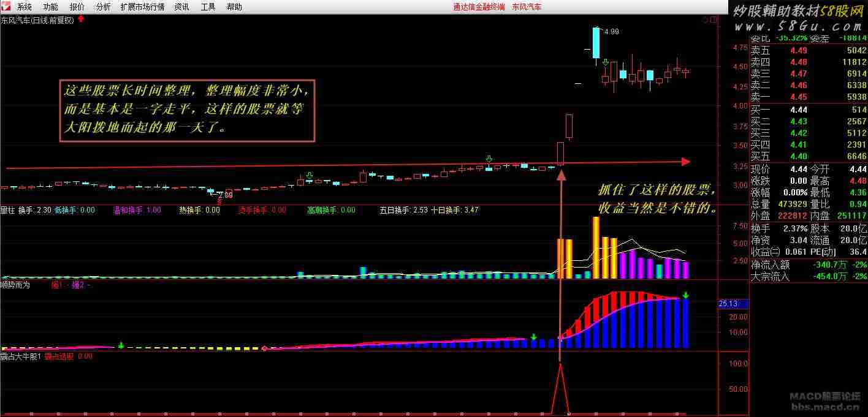
Task: Click the 最低 value 4.36
Action: tap(857, 193)
